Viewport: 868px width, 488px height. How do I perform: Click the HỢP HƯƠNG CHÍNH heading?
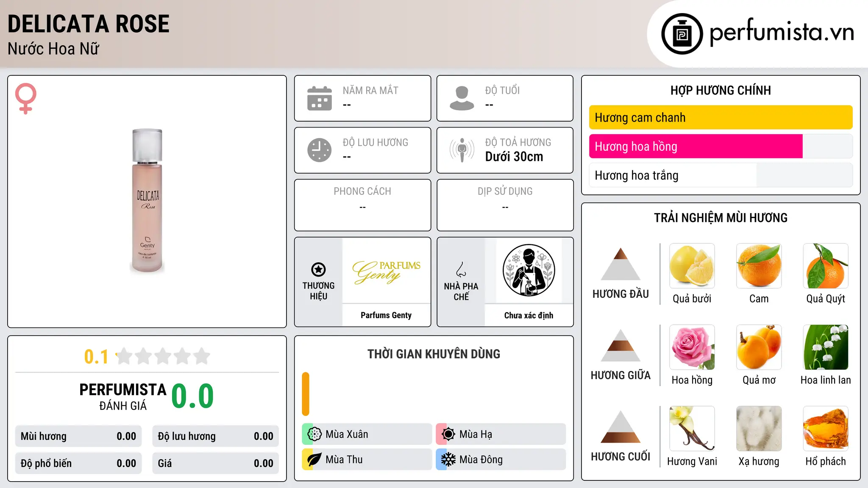click(x=721, y=90)
